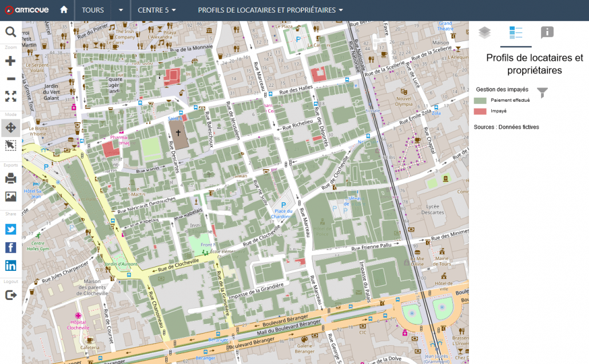Zoom in with the plus button
This screenshot has height=364, width=589.
[x=10, y=61]
